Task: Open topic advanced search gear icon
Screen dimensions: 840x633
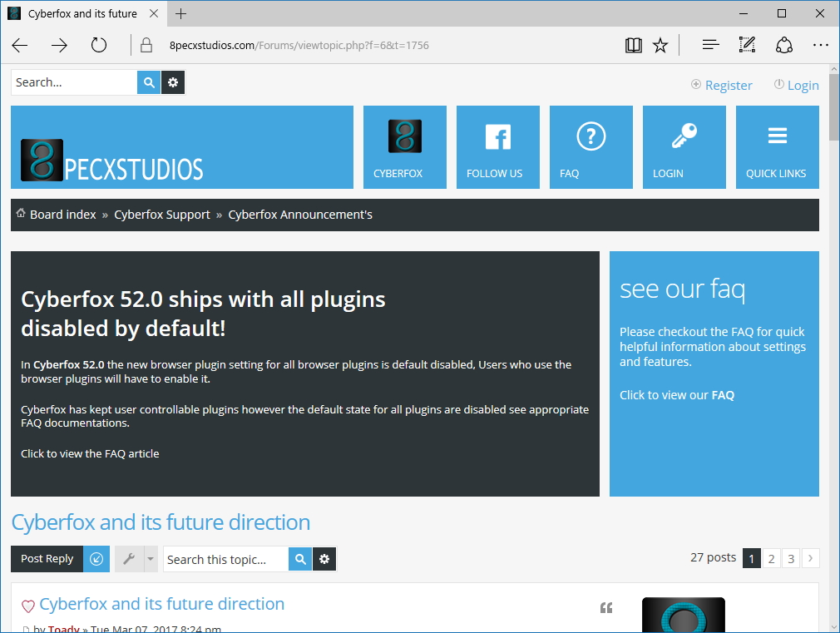Action: [324, 559]
